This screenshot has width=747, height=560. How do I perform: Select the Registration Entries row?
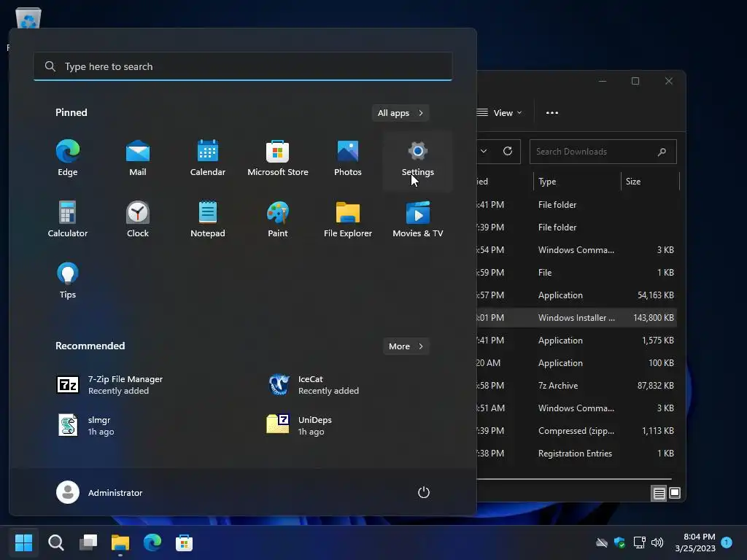576,454
